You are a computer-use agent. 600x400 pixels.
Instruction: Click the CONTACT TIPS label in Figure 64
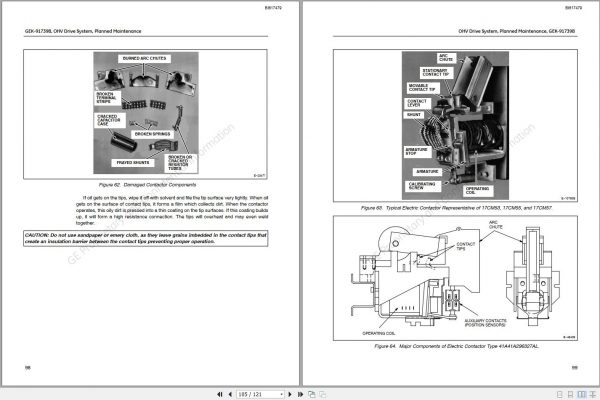coord(465,246)
